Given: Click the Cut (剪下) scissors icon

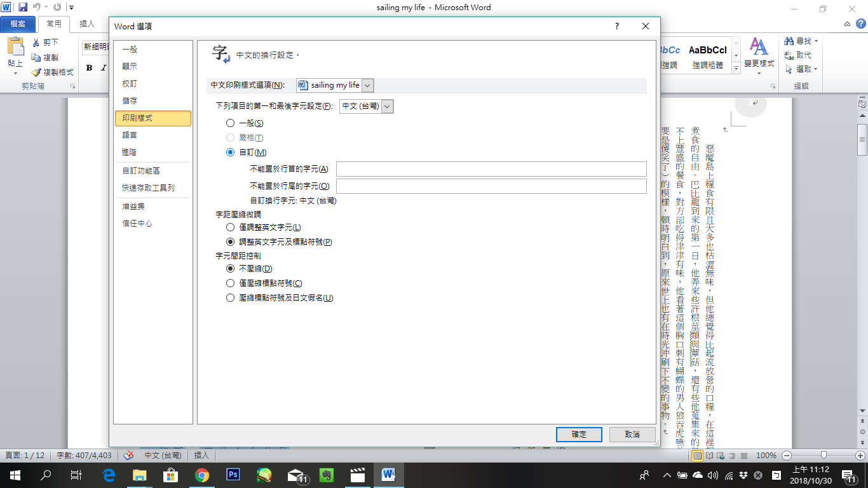Looking at the screenshot, I should [36, 43].
